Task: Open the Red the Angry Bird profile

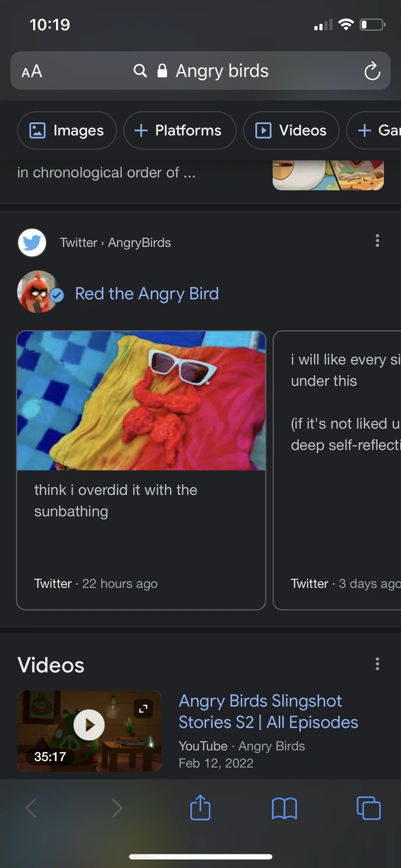Action: (147, 294)
